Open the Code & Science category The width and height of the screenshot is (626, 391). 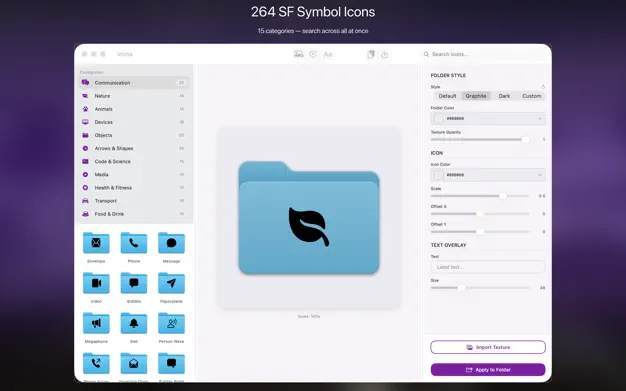(134, 161)
